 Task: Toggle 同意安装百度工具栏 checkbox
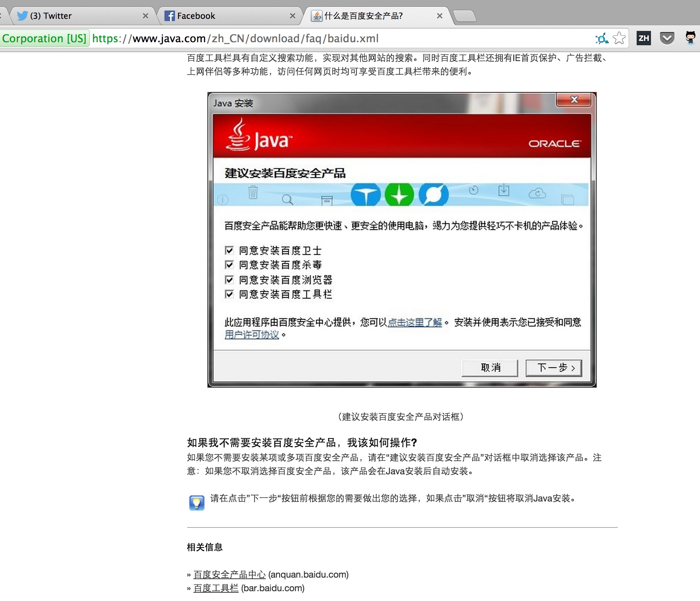229,294
